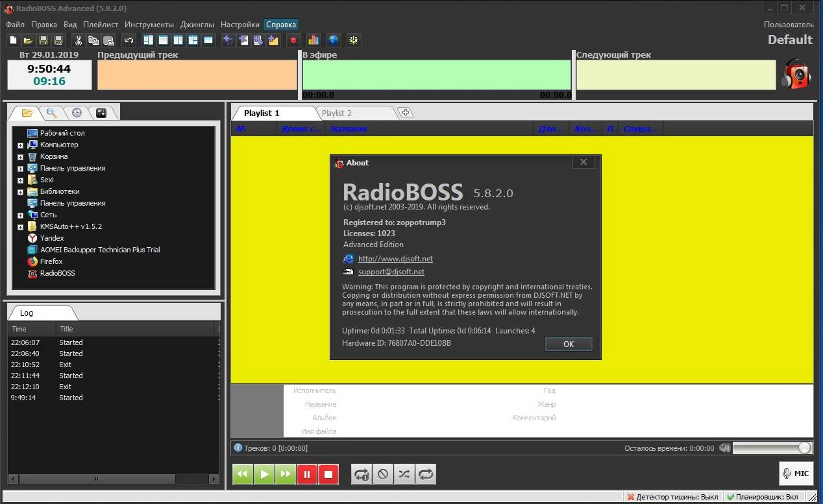
Task: Select Рабочий стол in the folder tree
Action: click(62, 133)
